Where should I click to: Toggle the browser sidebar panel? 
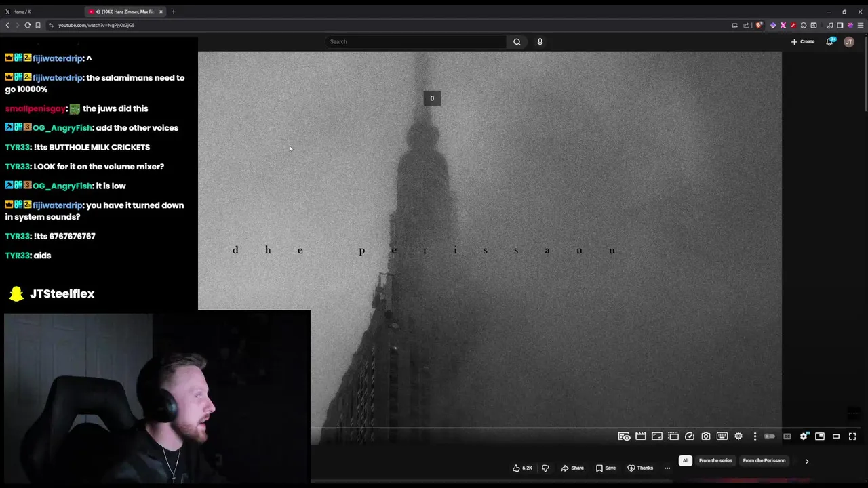coord(840,25)
